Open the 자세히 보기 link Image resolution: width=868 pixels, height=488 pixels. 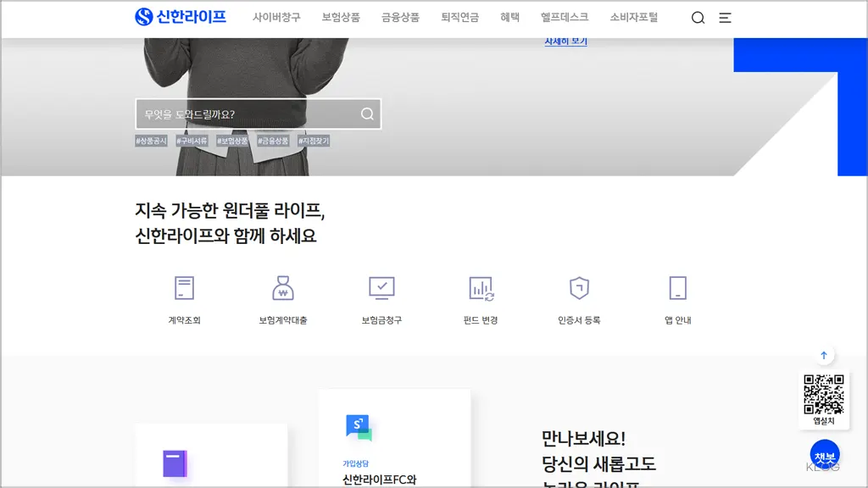566,41
